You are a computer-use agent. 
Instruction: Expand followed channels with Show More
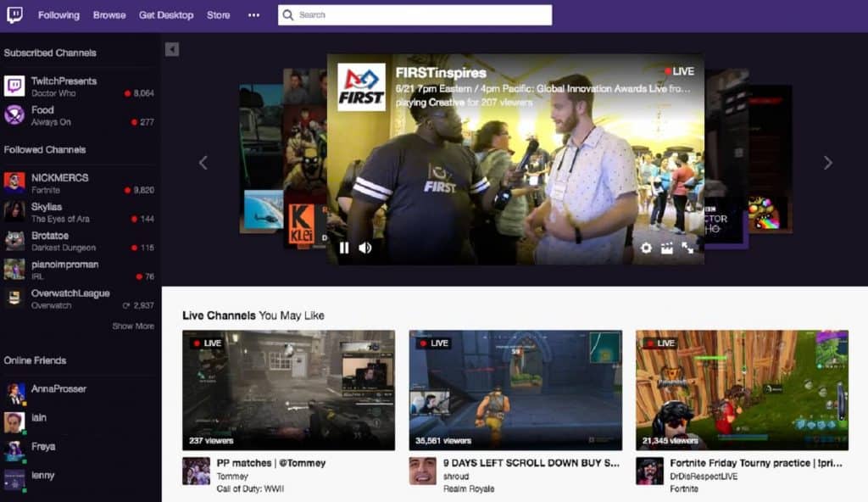tap(132, 326)
